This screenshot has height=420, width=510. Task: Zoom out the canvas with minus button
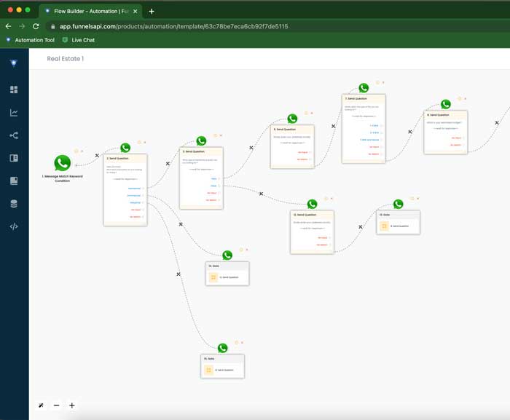(x=57, y=405)
